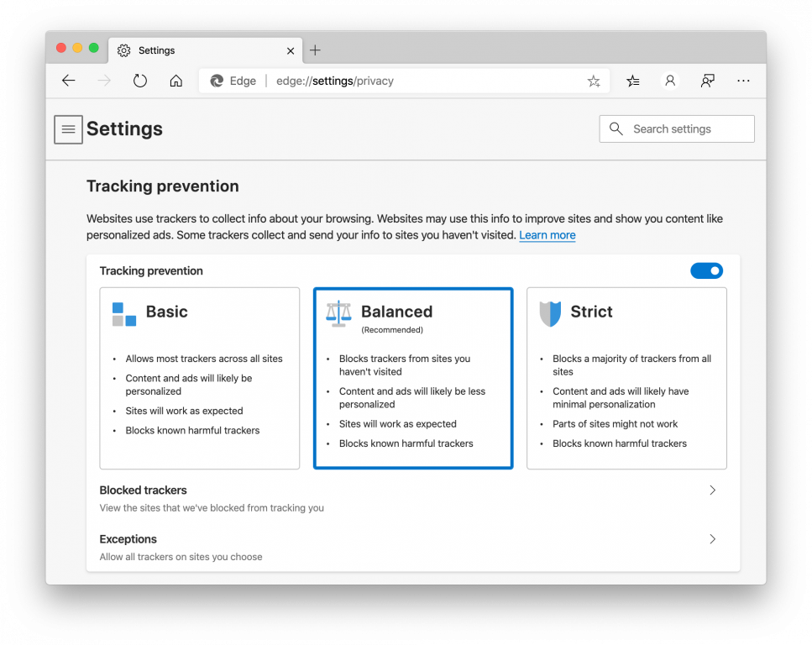The width and height of the screenshot is (812, 645).
Task: Click the (Recommended) label under Balanced
Action: click(392, 330)
